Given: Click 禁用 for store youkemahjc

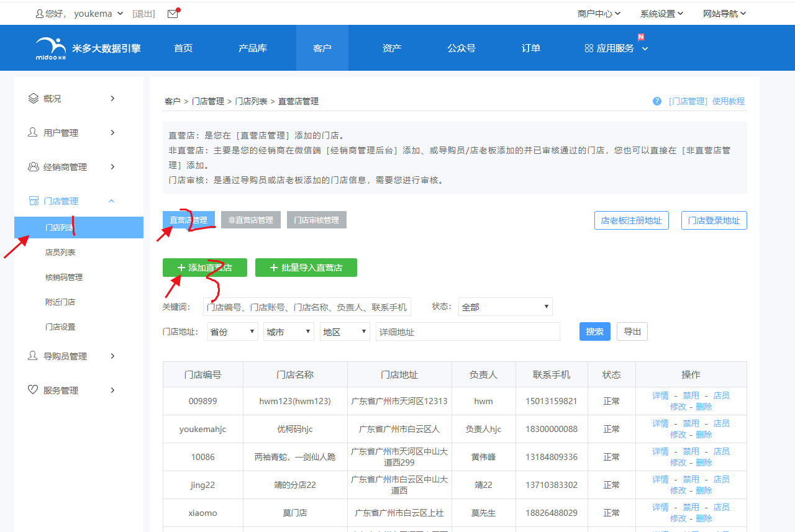Looking at the screenshot, I should click(x=691, y=423).
